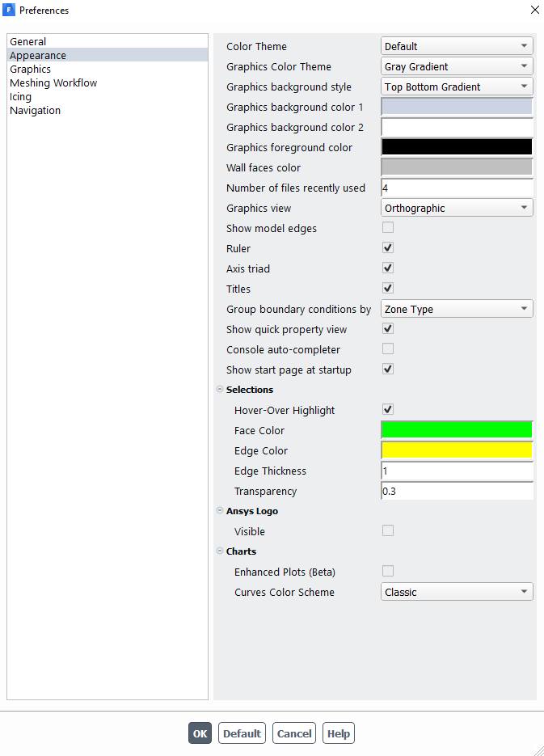This screenshot has width=544, height=756.
Task: Toggle Hover-Over Highlight checkbox
Action: click(388, 410)
